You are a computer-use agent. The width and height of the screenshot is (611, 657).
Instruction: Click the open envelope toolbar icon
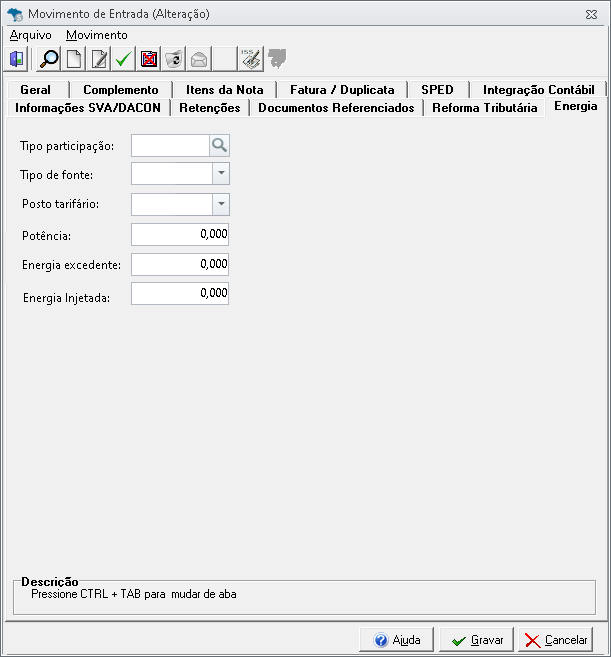coord(199,59)
